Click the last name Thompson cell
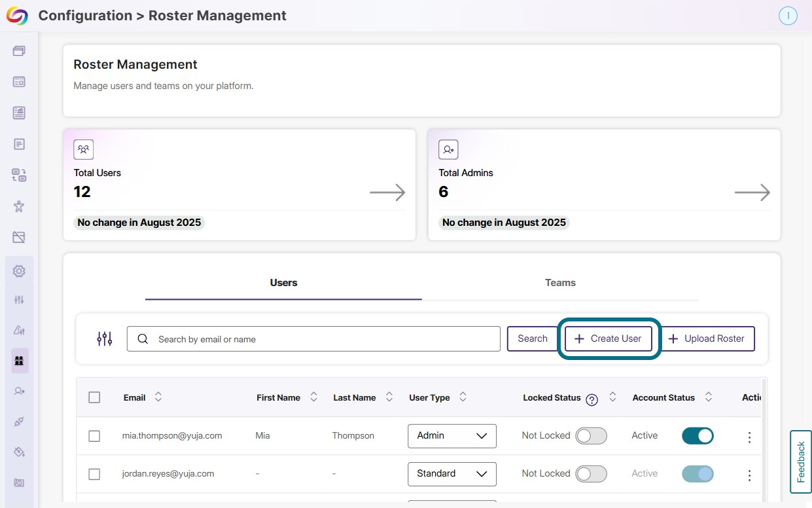 click(x=353, y=435)
